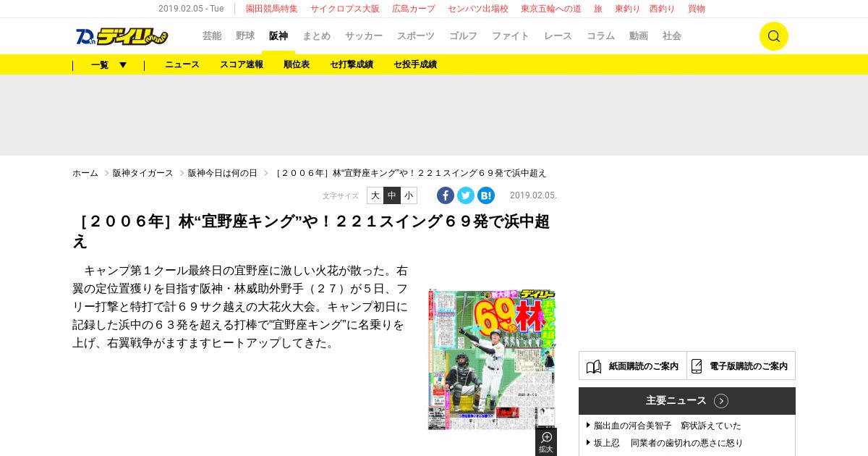Viewport: 868px width, 456px height.
Task: Open the 芸能 section
Action: tap(212, 36)
